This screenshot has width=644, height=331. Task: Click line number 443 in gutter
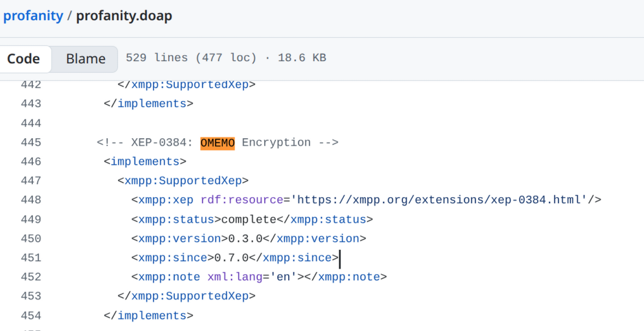[31, 104]
